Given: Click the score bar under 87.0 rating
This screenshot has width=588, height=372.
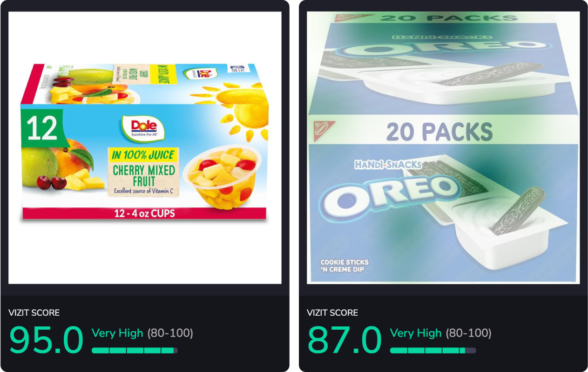Looking at the screenshot, I should pyautogui.click(x=433, y=351).
